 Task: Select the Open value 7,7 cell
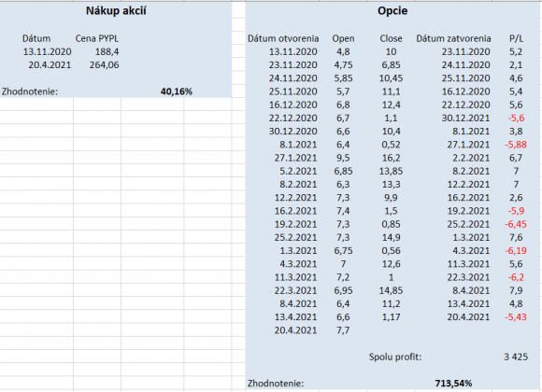(343, 330)
